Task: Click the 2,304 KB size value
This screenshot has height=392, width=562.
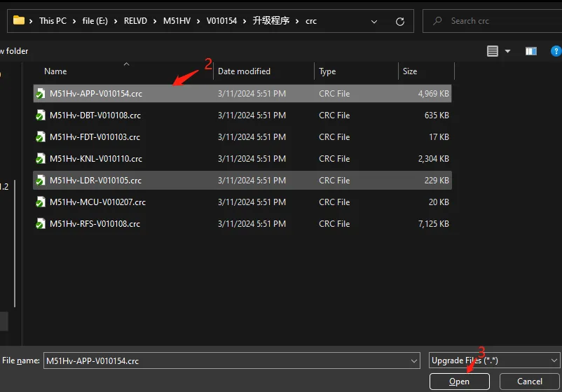Action: click(433, 159)
